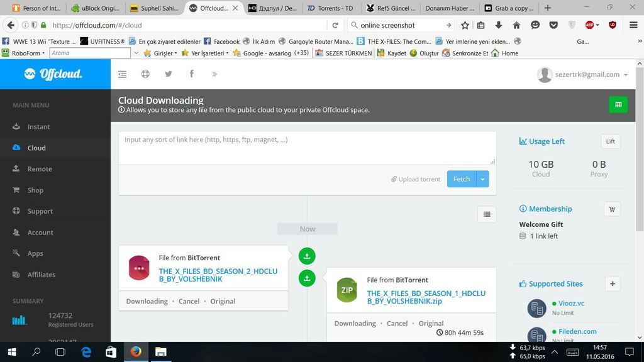
Task: Click the RoboForm Arama search field
Action: pyautogui.click(x=89, y=53)
